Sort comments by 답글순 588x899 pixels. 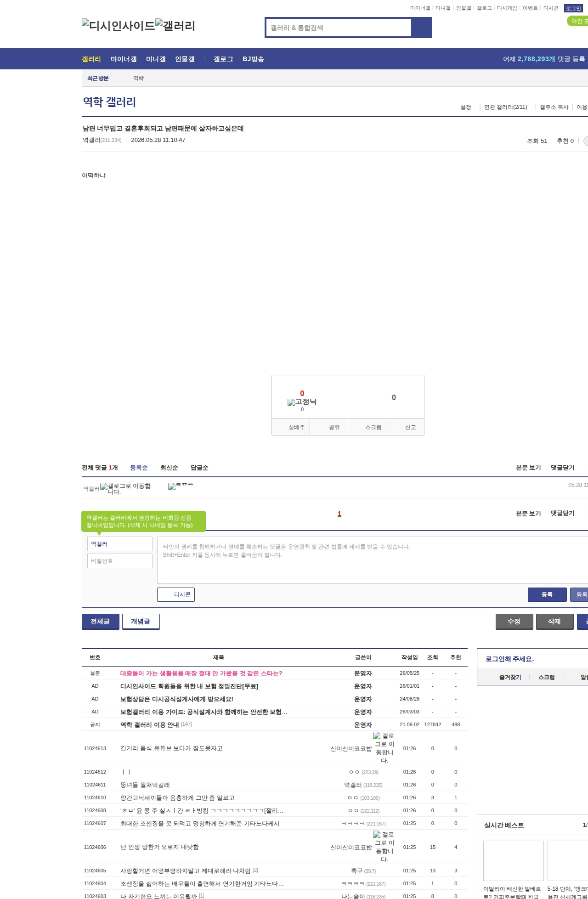pyautogui.click(x=199, y=468)
